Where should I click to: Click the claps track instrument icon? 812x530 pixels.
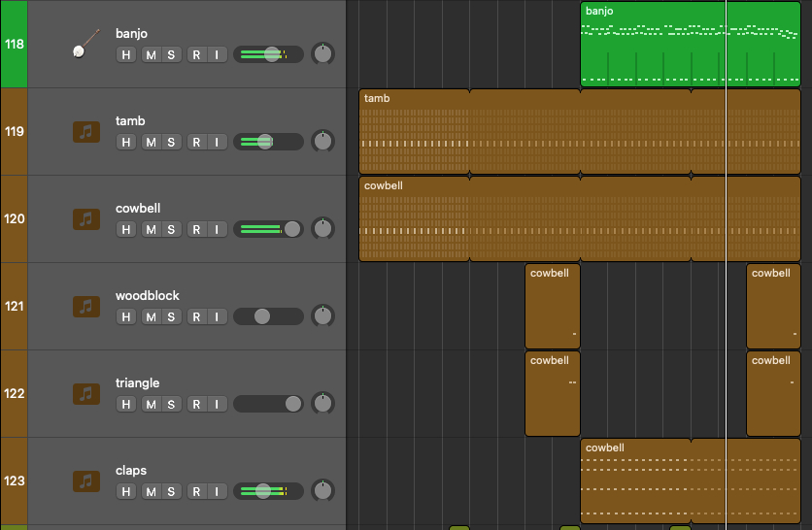click(x=86, y=480)
